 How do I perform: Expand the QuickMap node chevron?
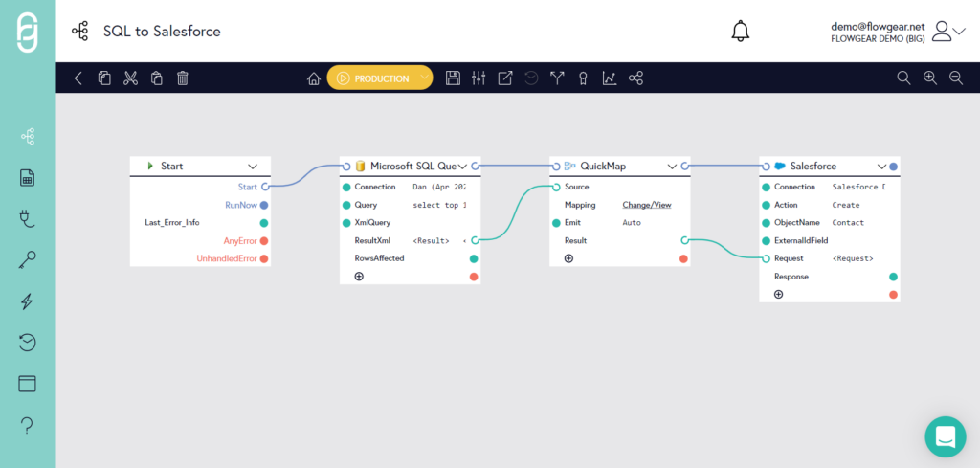[673, 167]
